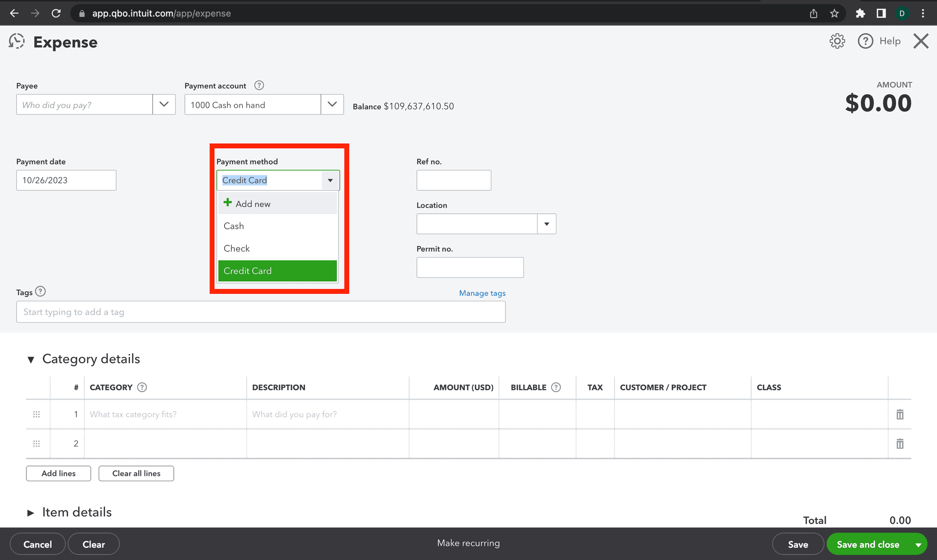
Task: Collapse the Category details section
Action: [31, 360]
